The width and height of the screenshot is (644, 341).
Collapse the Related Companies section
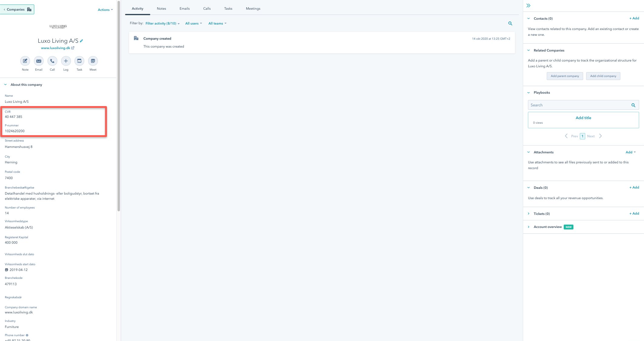(529, 50)
